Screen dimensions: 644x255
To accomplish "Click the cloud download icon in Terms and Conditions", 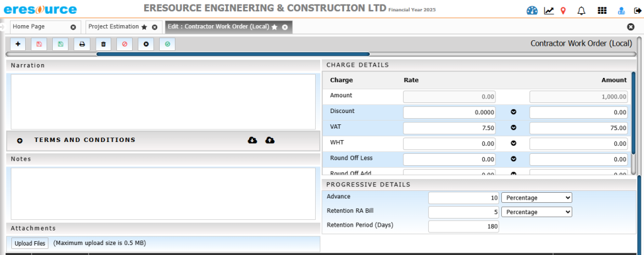I will 252,140.
